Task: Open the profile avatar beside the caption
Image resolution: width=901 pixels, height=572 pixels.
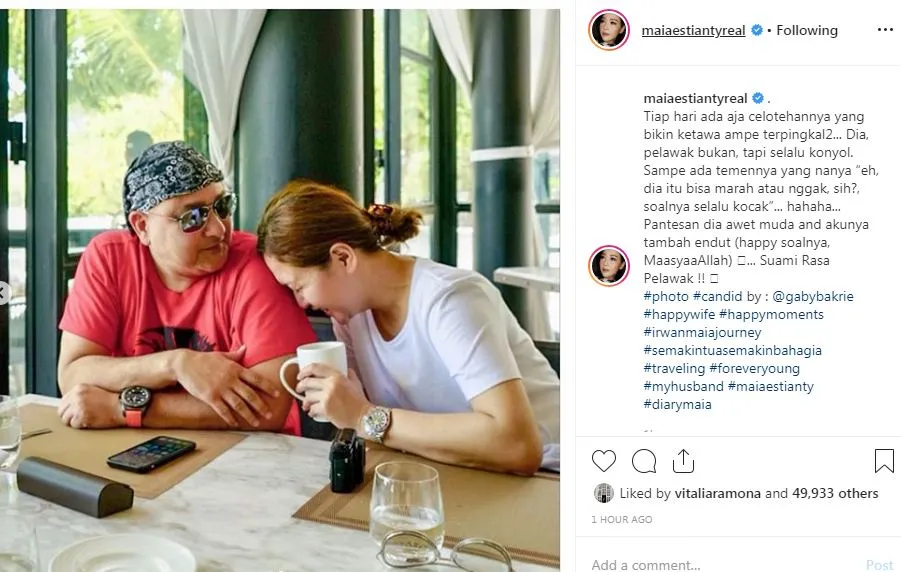Action: [x=609, y=266]
